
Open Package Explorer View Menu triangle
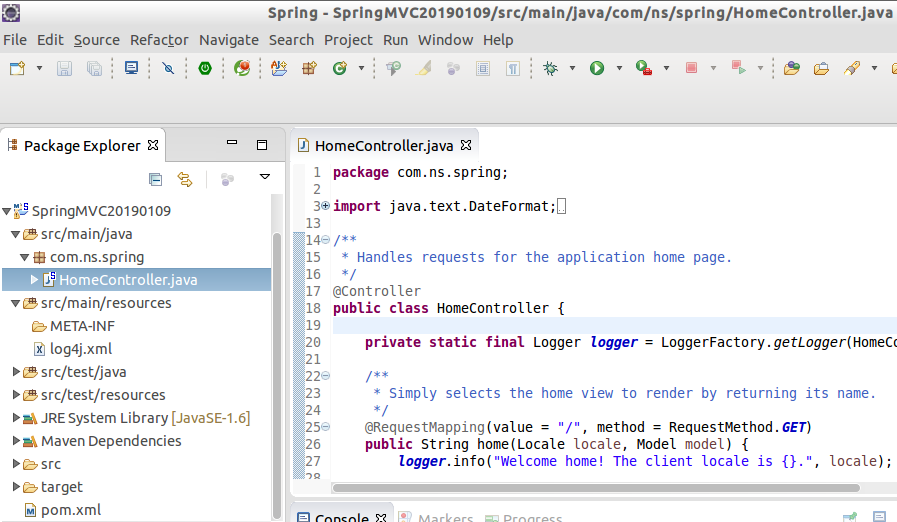click(x=265, y=177)
